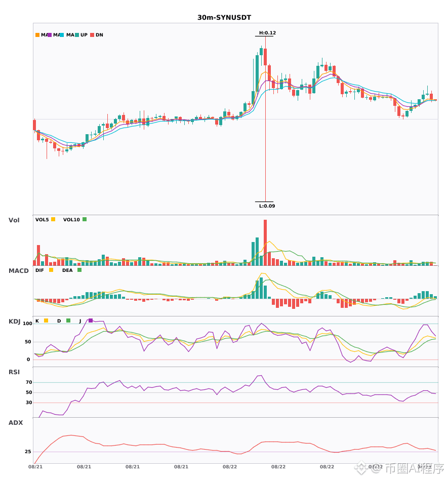Image resolution: width=448 pixels, height=481 pixels.
Task: Click the yellow VOL5 legend swatch
Action: click(x=53, y=219)
